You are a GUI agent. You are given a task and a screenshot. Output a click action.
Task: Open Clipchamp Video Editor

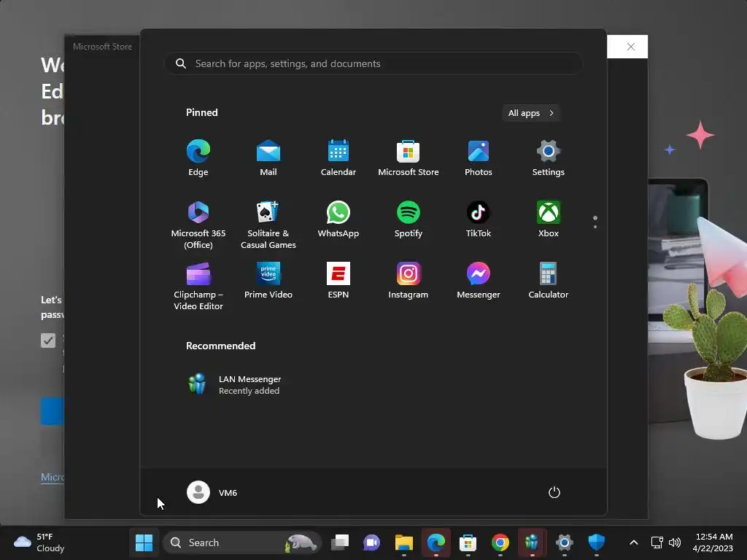point(198,286)
